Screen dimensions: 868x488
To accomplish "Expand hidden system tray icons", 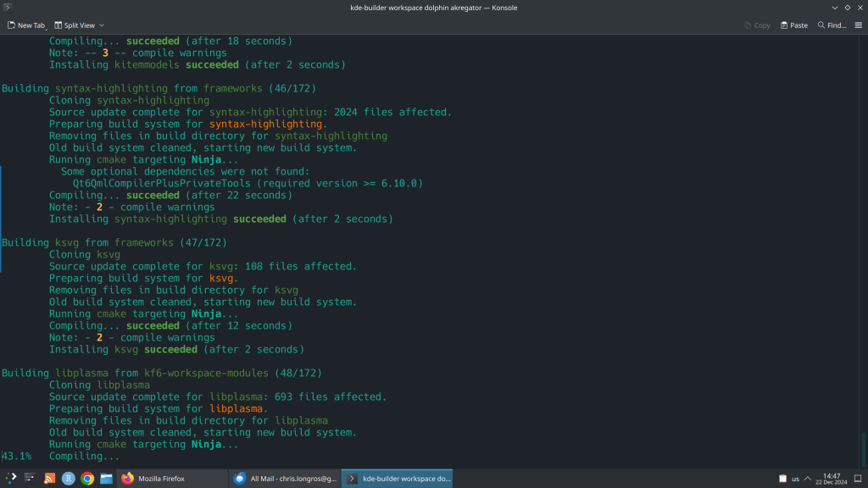I will click(808, 479).
